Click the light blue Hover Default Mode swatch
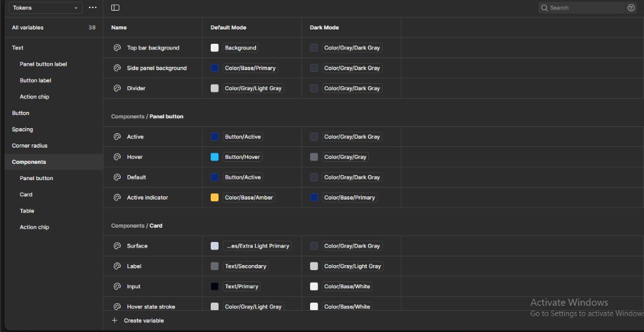The image size is (644, 332). coord(214,157)
